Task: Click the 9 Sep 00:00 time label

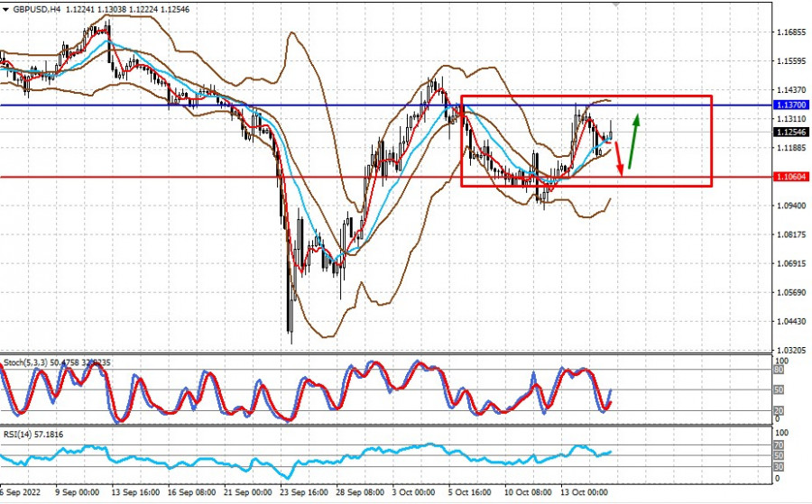Action: 78,492
